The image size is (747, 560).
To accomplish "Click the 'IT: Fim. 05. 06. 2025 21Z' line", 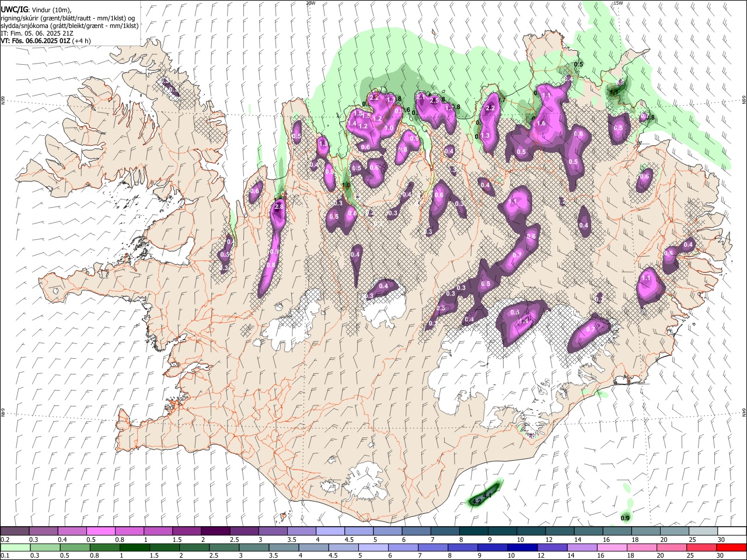I will (36, 33).
